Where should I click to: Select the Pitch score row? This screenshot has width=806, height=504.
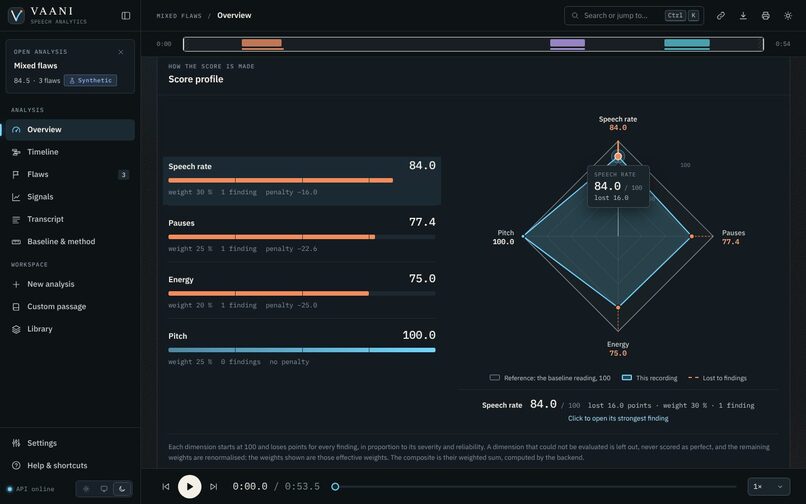point(302,348)
